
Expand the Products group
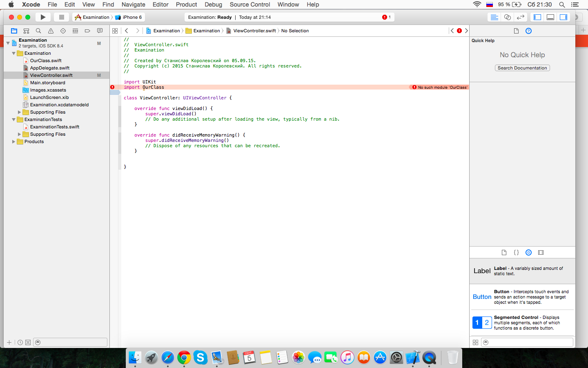click(x=13, y=141)
